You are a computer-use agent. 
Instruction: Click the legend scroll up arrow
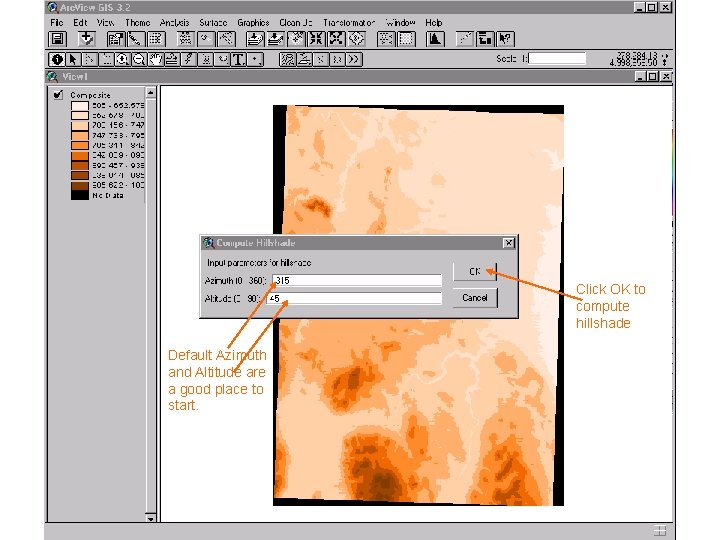(x=151, y=93)
